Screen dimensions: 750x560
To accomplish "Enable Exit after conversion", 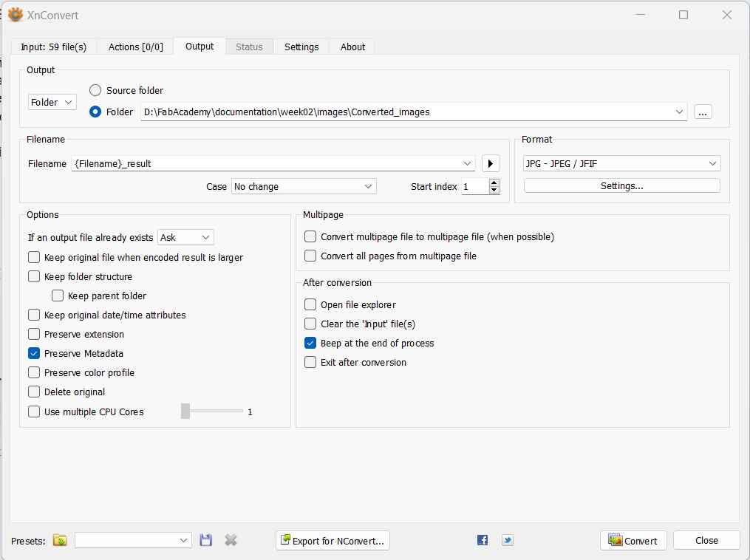I will click(310, 362).
